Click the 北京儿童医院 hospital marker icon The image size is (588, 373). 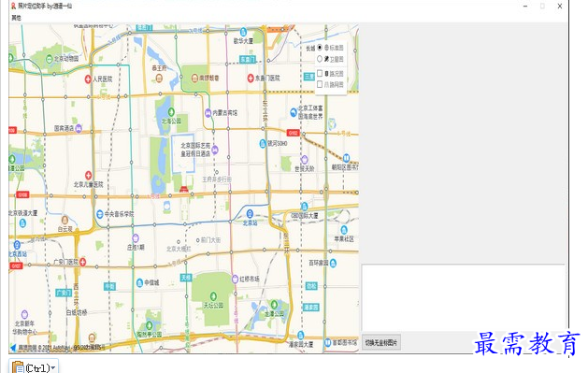[x=88, y=175]
